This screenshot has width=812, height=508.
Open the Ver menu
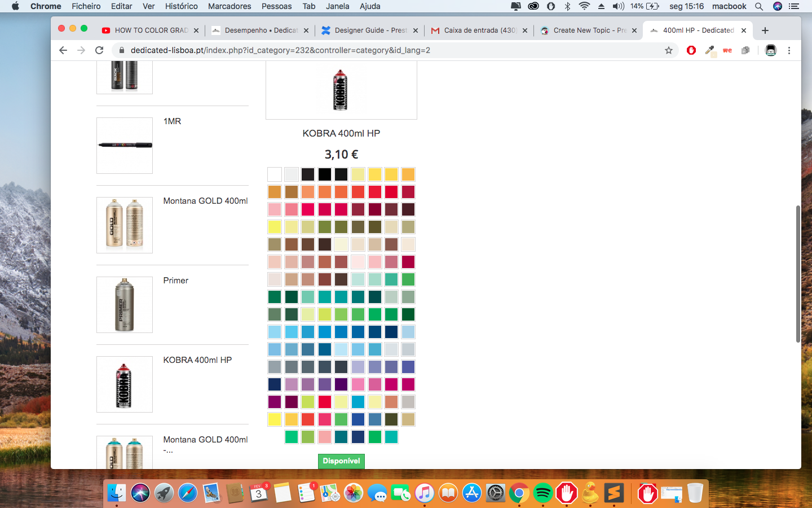[149, 6]
